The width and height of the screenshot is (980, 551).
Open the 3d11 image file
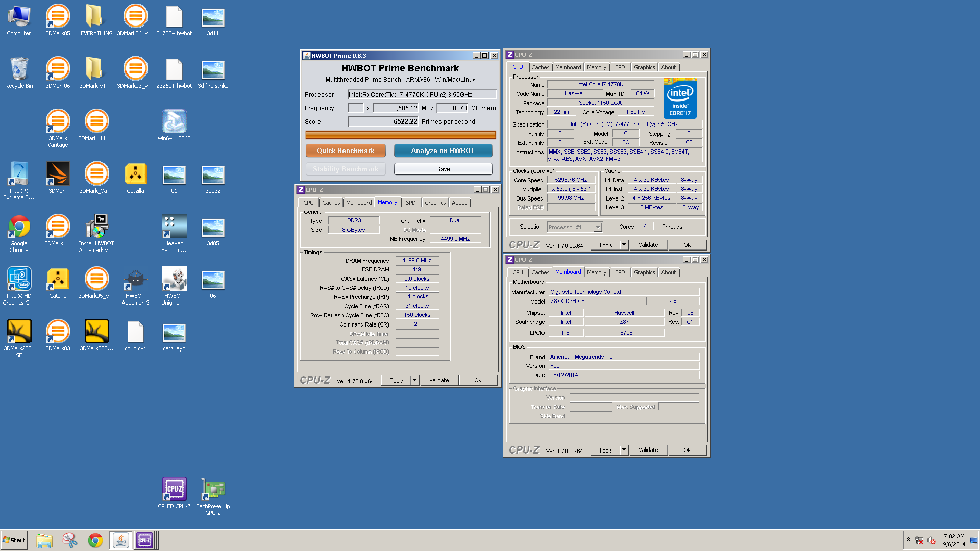[213, 21]
